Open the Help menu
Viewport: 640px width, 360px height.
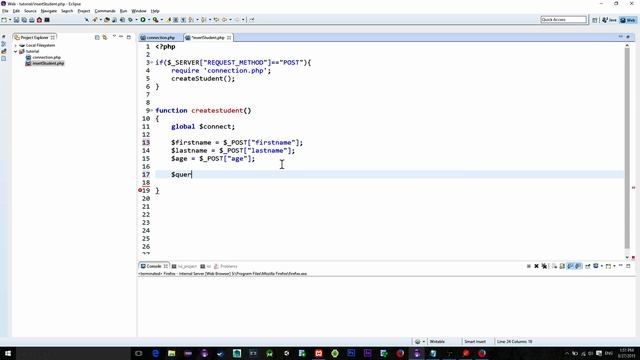pos(155,11)
